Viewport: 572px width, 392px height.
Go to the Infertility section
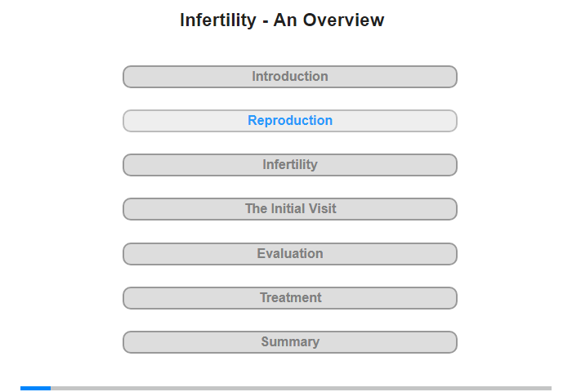pyautogui.click(x=290, y=165)
